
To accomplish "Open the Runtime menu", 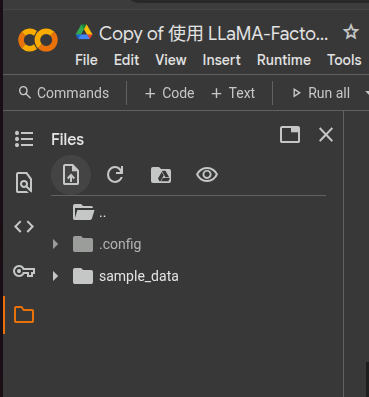I will tap(284, 60).
